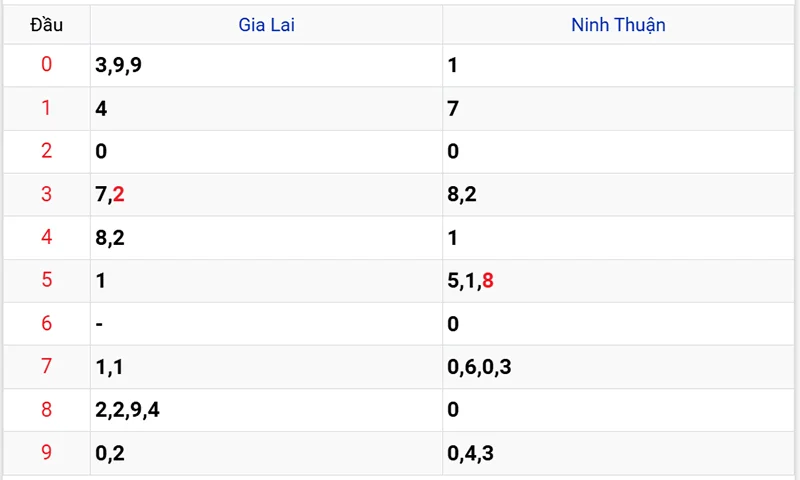The image size is (800, 480).
Task: Click the Ninh Thuận cell showing 8,2
Action: pos(462,195)
